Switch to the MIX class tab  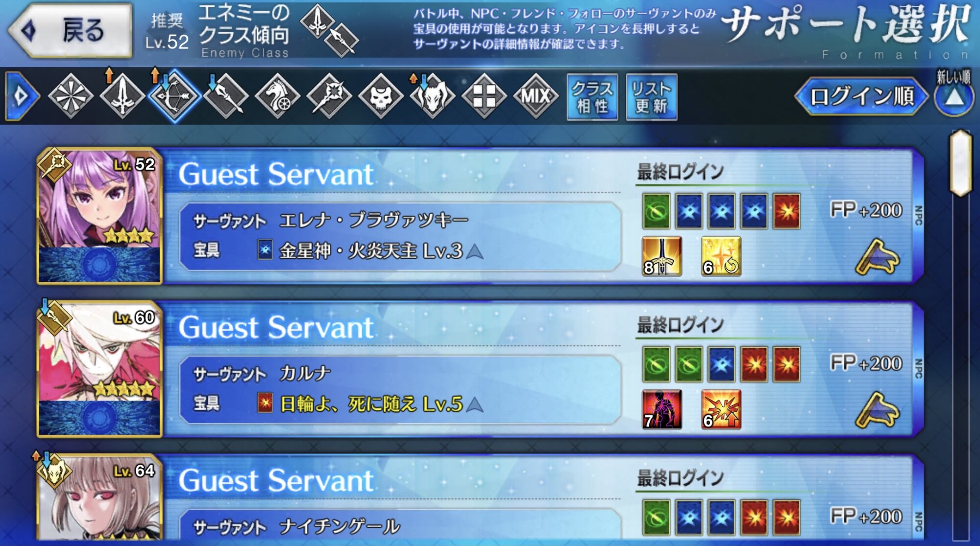click(x=536, y=96)
